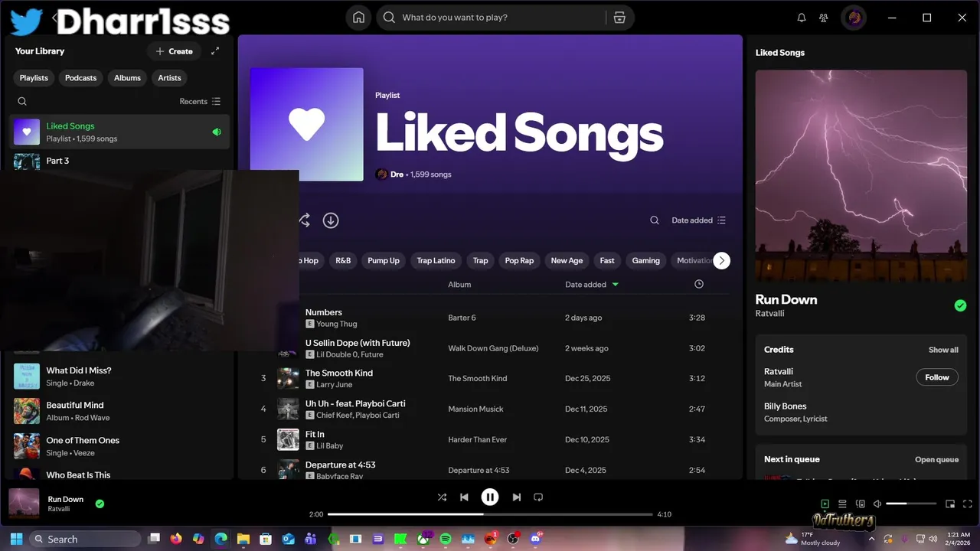The width and height of the screenshot is (980, 551).
Task: Follow the artist Ratvalli
Action: (x=937, y=377)
